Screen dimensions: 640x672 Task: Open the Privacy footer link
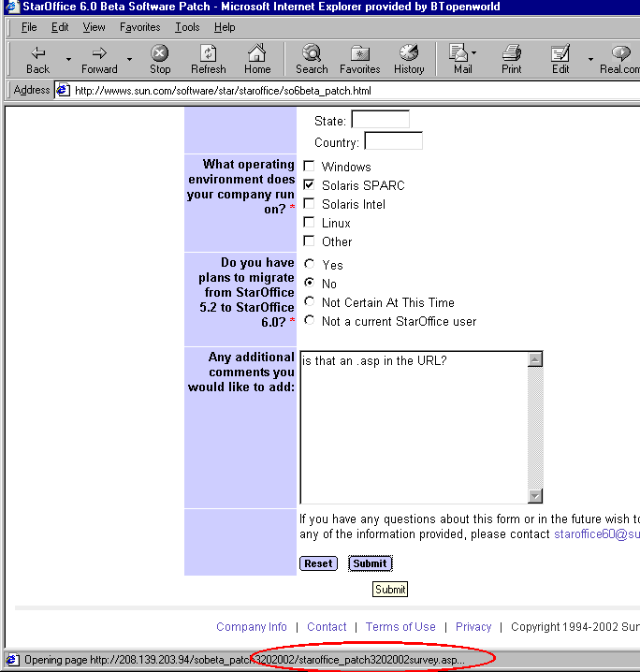click(473, 626)
